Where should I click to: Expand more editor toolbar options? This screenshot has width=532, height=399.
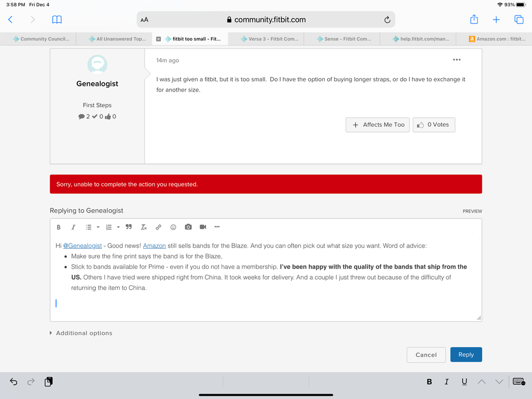(217, 227)
